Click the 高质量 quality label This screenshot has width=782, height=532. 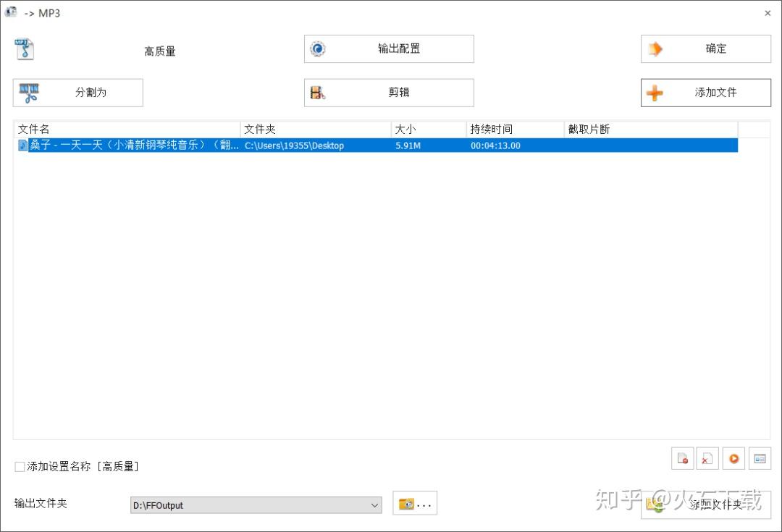160,51
